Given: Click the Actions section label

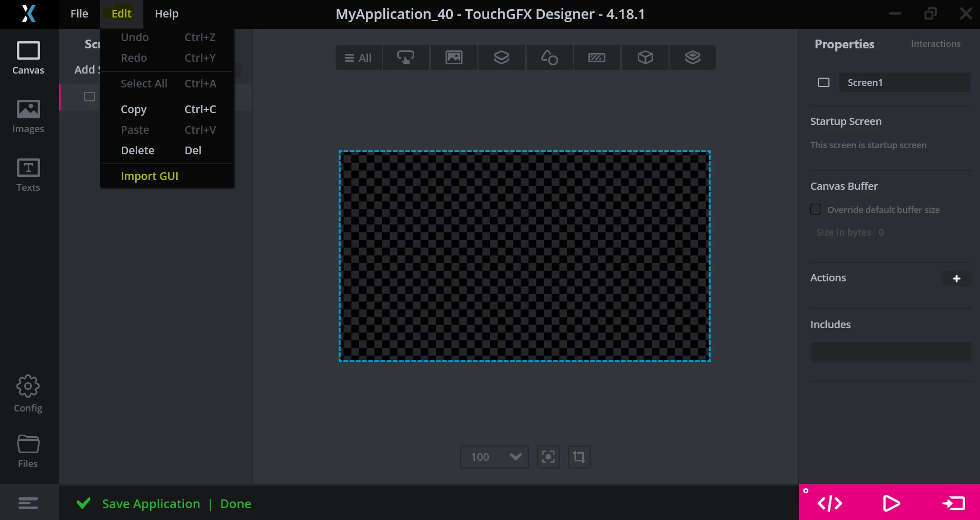Looking at the screenshot, I should (828, 278).
